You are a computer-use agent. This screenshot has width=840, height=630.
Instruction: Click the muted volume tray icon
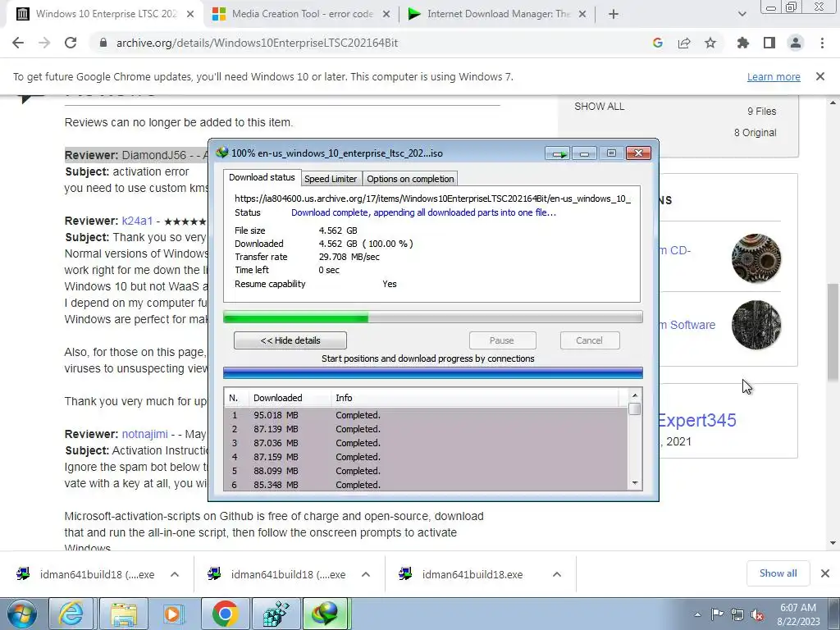757,614
